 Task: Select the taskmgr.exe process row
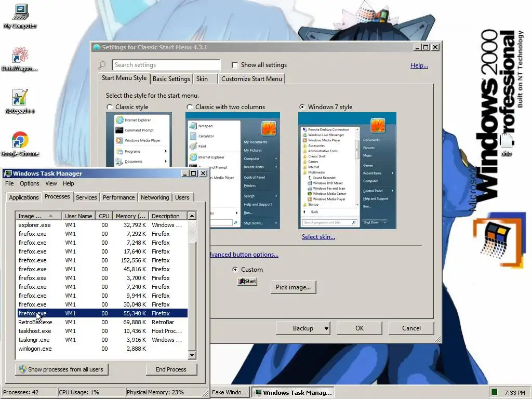[102, 340]
